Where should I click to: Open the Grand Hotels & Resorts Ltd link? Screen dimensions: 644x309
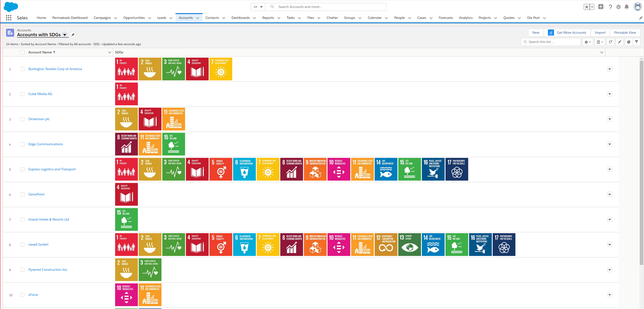[x=48, y=219]
